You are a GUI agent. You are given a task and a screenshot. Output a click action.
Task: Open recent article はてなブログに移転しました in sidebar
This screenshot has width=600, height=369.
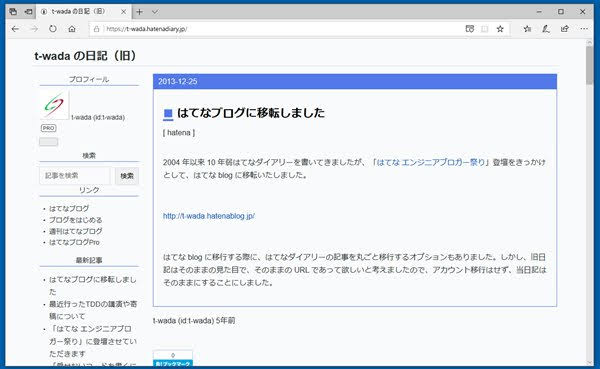[x=93, y=286]
